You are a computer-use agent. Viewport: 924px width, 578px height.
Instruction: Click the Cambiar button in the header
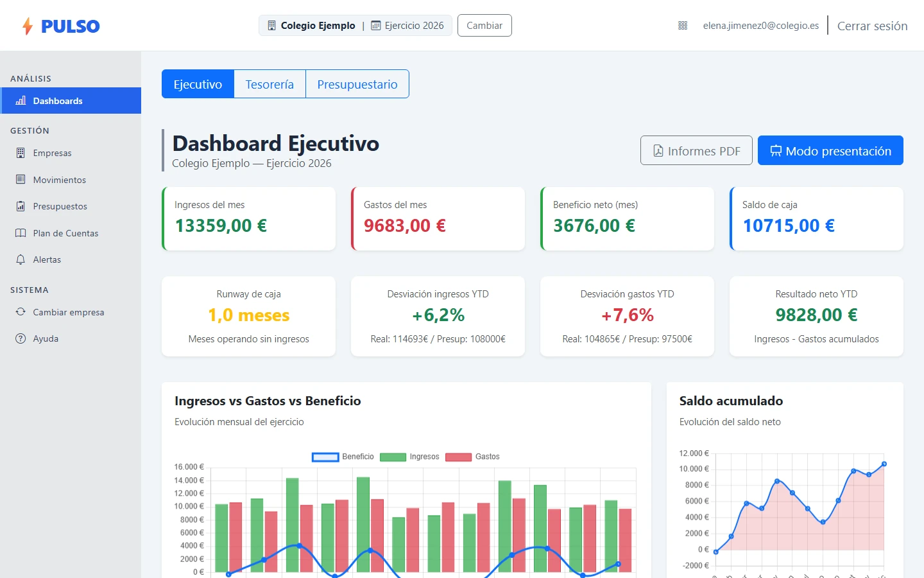(x=484, y=26)
